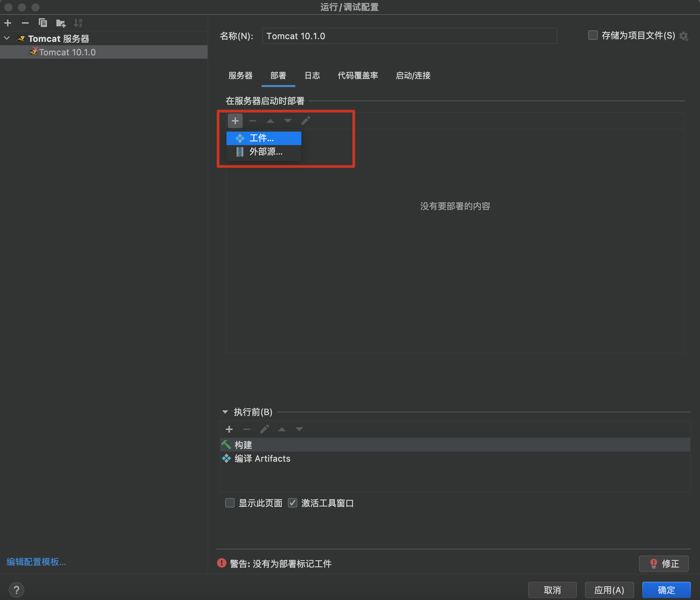700x600 pixels.
Task: Open the 启动/连接 tab
Action: click(413, 75)
